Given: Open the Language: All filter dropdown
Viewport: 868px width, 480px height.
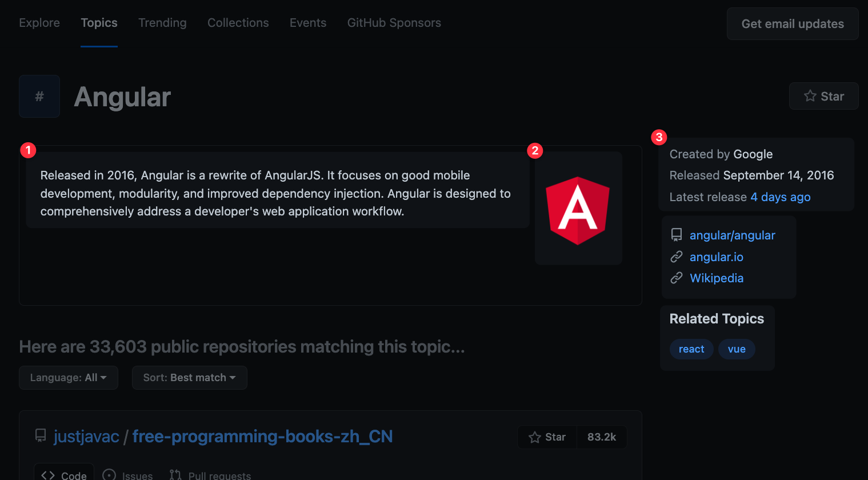Looking at the screenshot, I should click(x=68, y=377).
